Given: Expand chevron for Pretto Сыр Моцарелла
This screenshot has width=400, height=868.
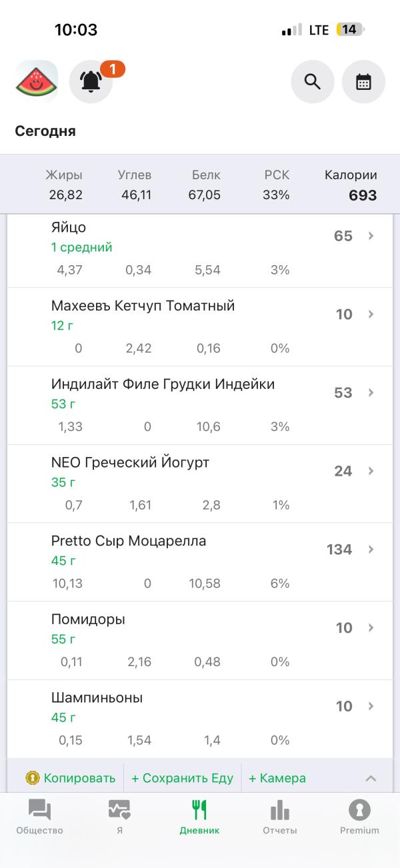Looking at the screenshot, I should tap(371, 550).
